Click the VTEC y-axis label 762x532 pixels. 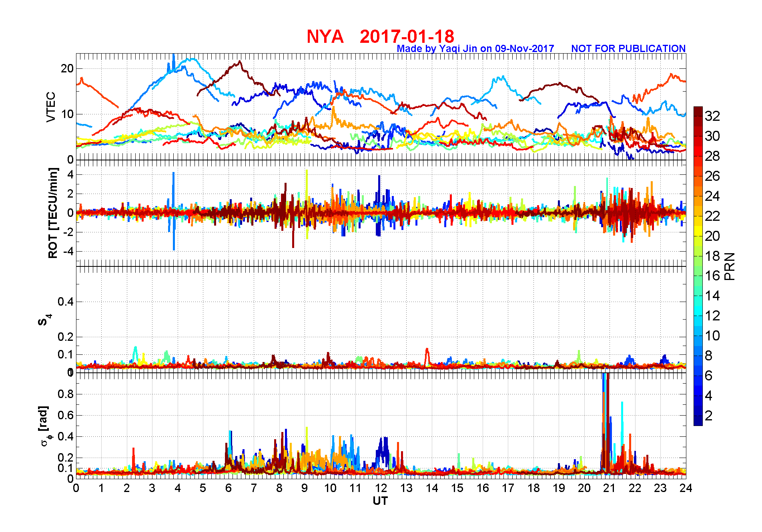coord(51,107)
